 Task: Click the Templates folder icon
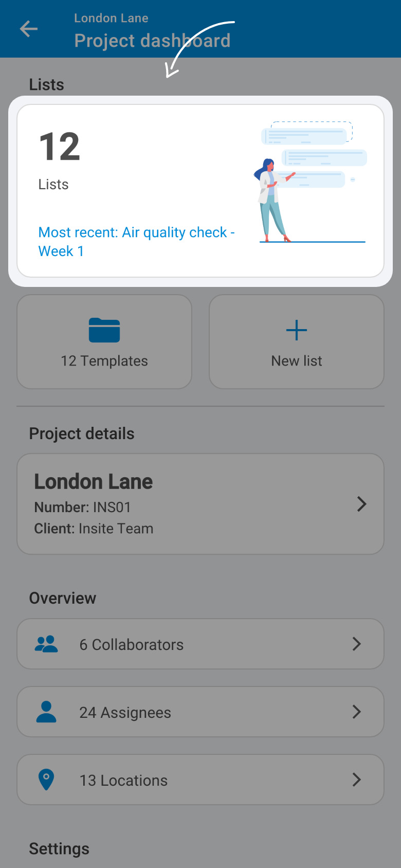[x=104, y=330]
